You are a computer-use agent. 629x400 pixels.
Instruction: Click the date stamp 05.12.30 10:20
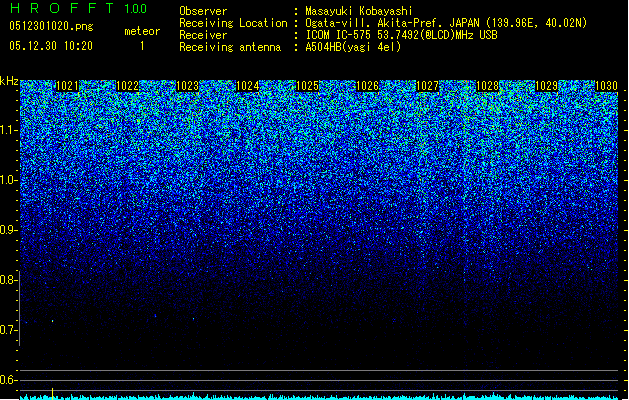pos(51,46)
